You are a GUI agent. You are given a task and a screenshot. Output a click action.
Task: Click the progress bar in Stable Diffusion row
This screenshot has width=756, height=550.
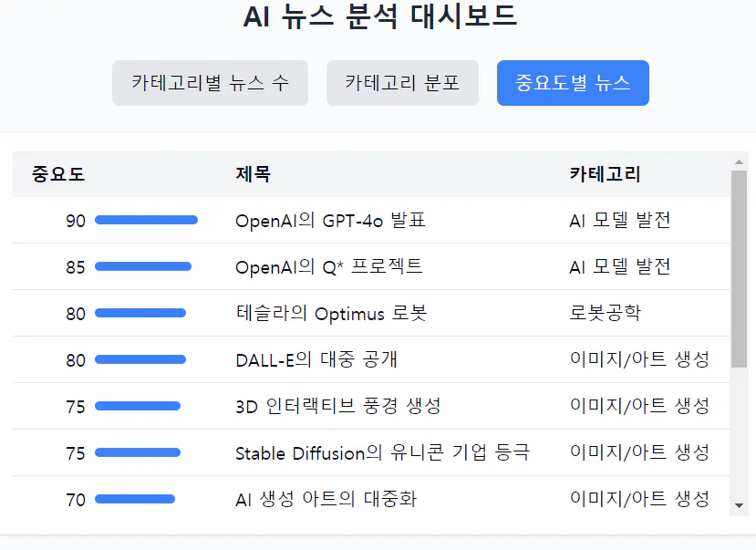pos(138,452)
